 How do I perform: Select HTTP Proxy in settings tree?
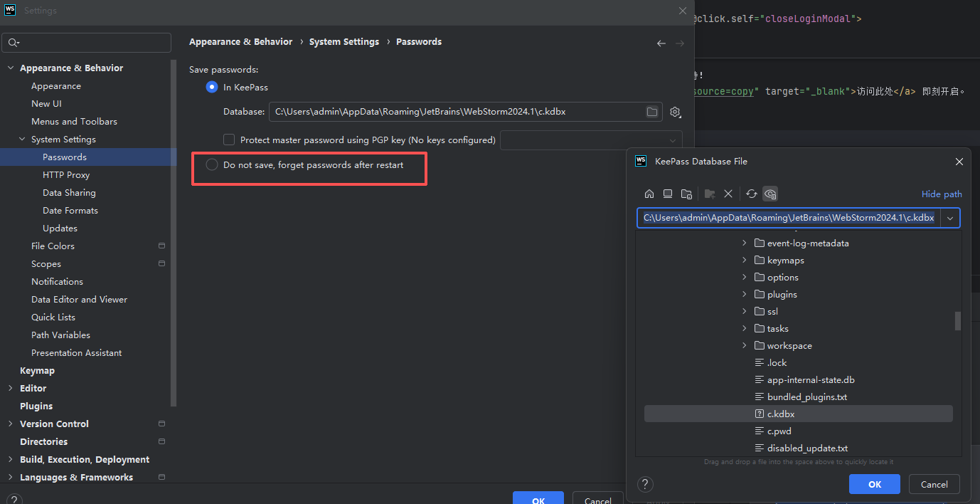[66, 174]
